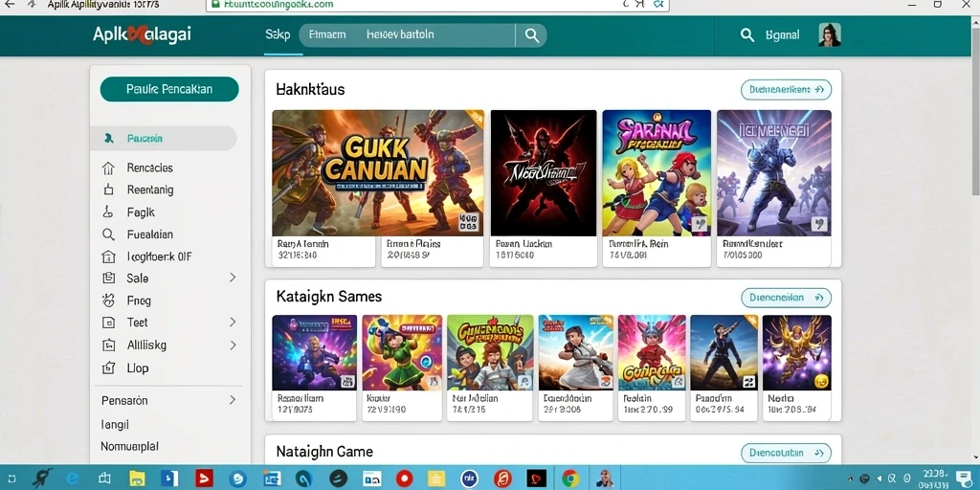Open the Haknktaus section heading
The image size is (980, 490).
point(310,89)
